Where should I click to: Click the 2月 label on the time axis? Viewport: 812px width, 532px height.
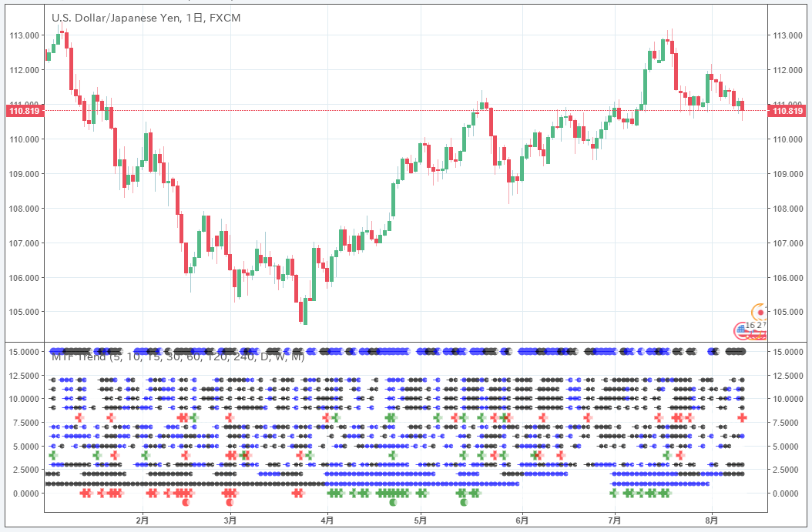(x=142, y=520)
